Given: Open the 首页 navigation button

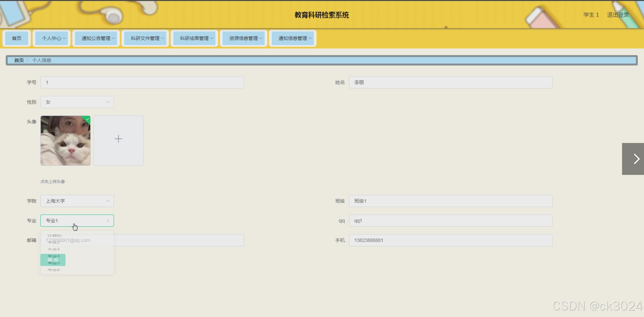Looking at the screenshot, I should point(17,38).
